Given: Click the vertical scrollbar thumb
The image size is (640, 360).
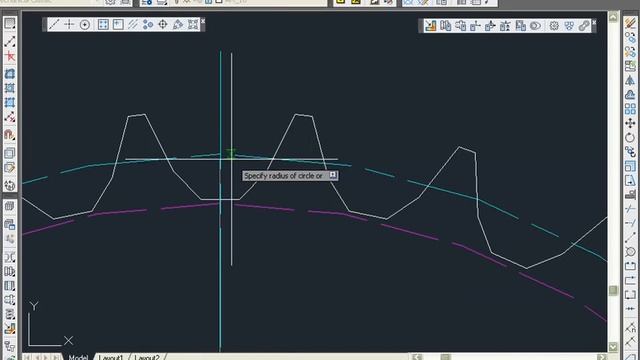Looking at the screenshot, I should [x=613, y=291].
